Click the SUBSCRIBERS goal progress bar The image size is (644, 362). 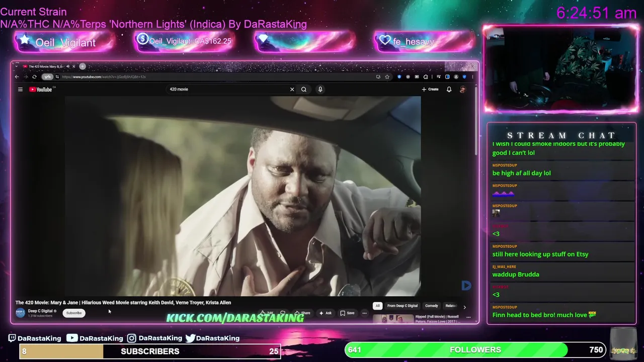coord(150,351)
